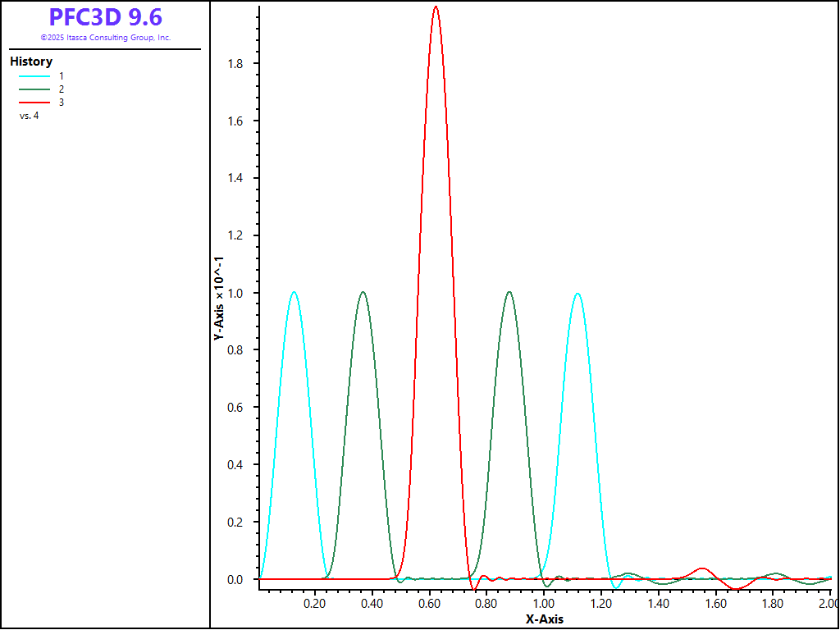
Task: Select legend entry label 1
Action: (61, 75)
